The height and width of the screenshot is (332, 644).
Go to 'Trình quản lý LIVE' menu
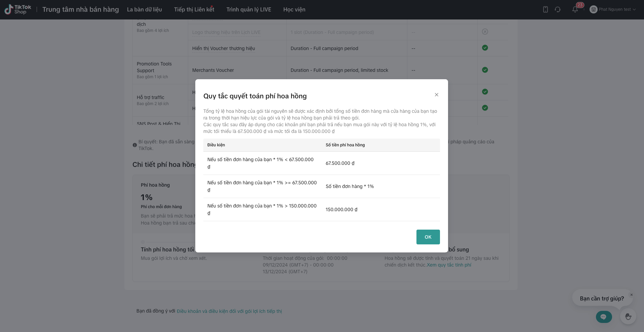[x=249, y=9]
